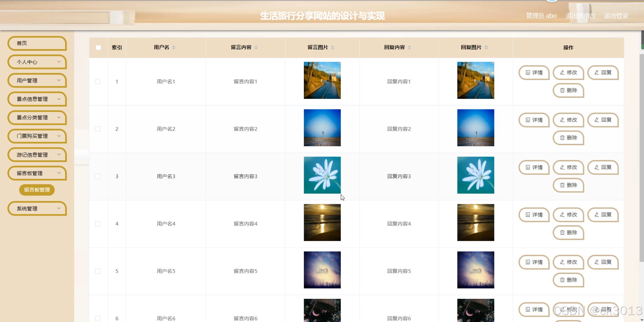
Task: Open 详情 for row 用户名5
Action: 534,262
